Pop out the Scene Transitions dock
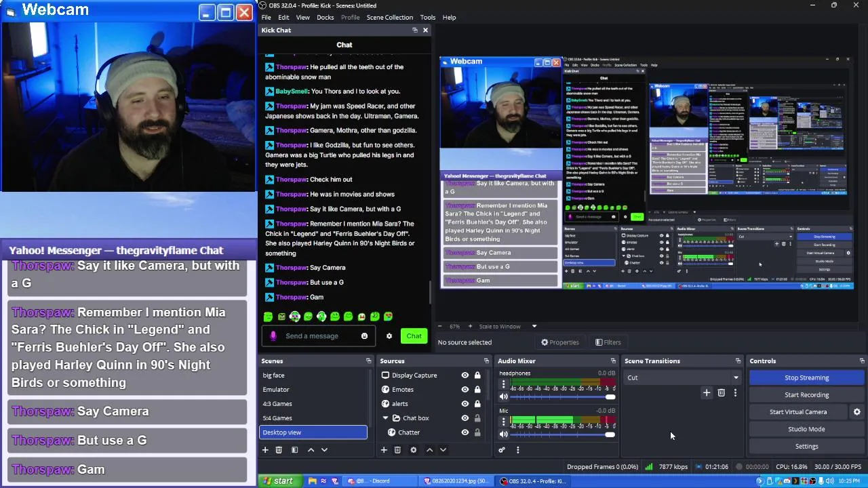The height and width of the screenshot is (488, 868). pyautogui.click(x=738, y=361)
